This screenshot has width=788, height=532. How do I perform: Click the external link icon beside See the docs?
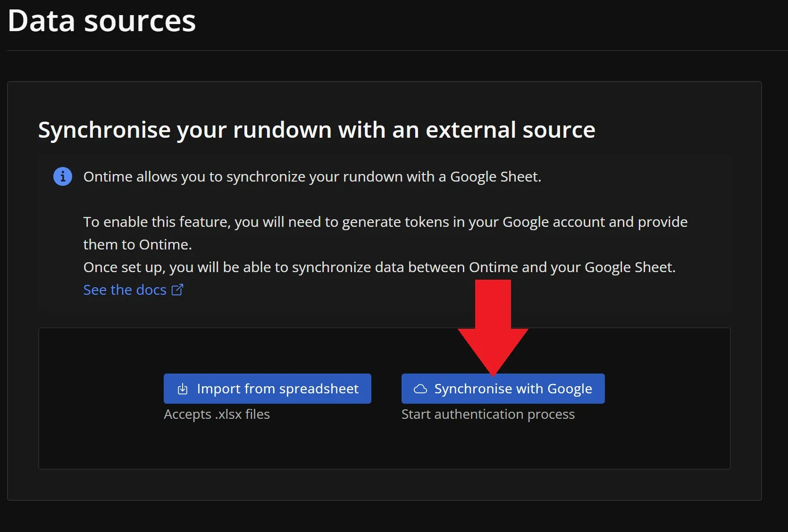tap(177, 290)
